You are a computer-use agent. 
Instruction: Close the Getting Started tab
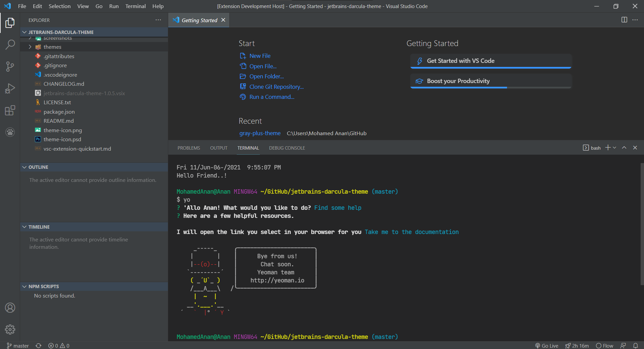click(223, 20)
